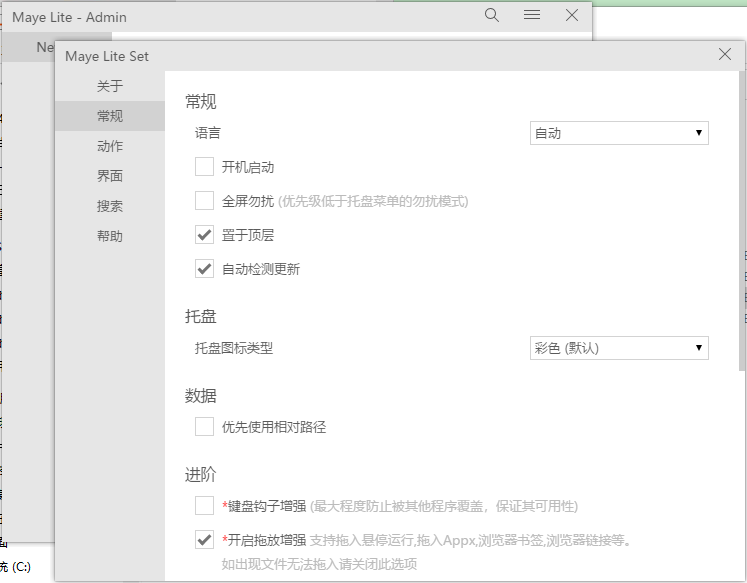The width and height of the screenshot is (747, 583).
Task: Uncheck the 置于顶层 checkbox
Action: tap(204, 235)
